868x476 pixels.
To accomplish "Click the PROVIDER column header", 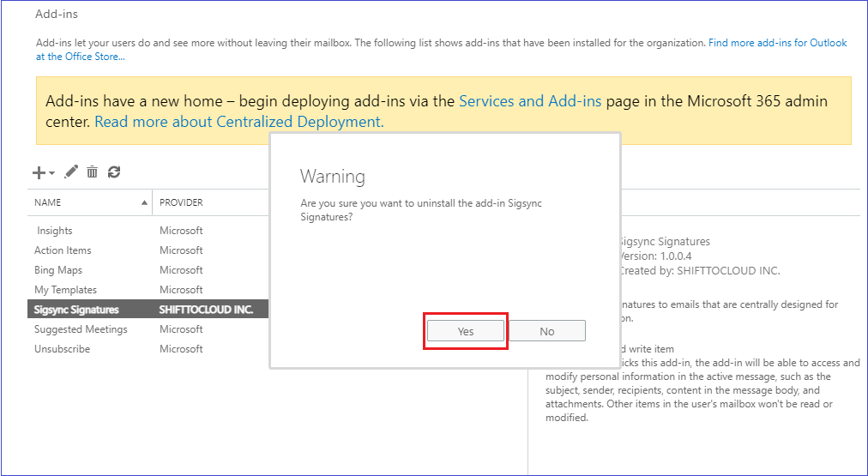I will pyautogui.click(x=181, y=202).
